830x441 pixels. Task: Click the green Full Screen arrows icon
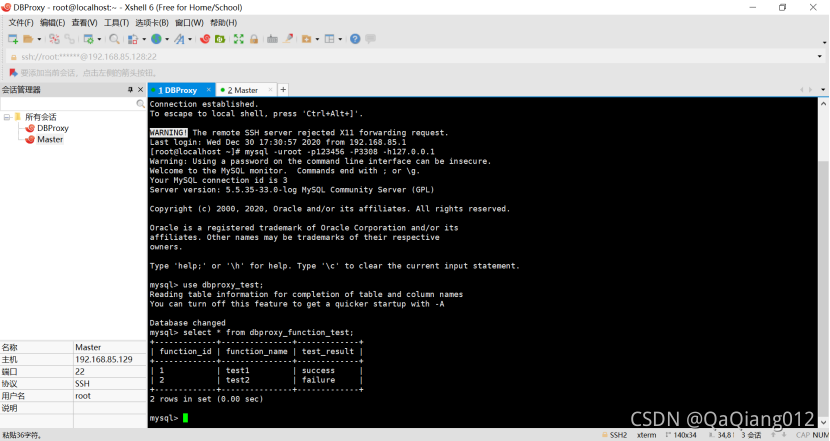[x=239, y=39]
